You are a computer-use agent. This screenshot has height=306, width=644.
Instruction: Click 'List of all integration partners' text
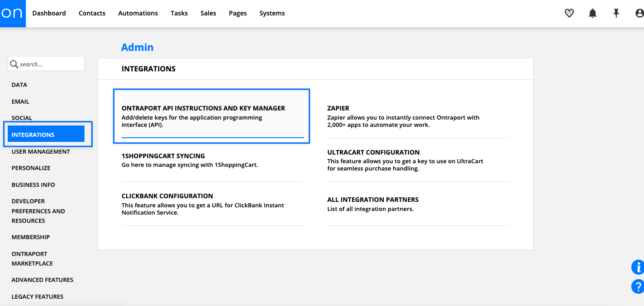tap(371, 209)
